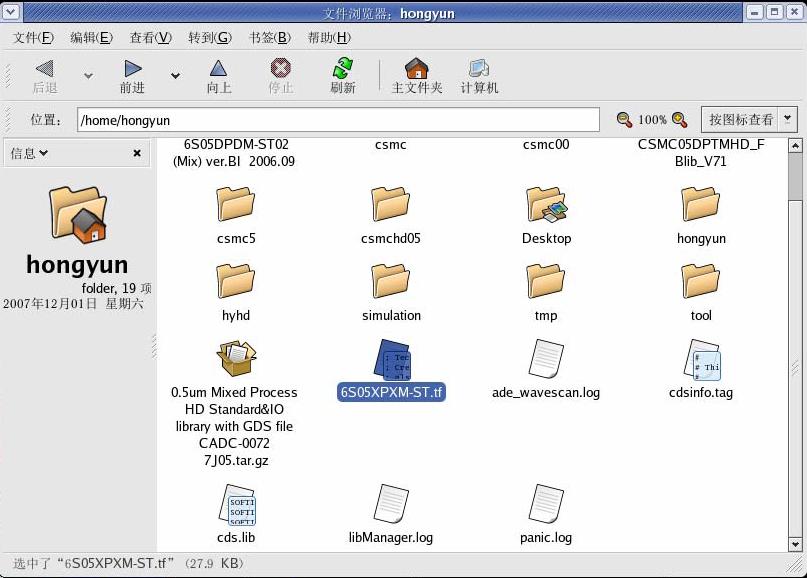Select the cds.lib file icon
Viewport: 807px width, 578px height.
tap(236, 504)
